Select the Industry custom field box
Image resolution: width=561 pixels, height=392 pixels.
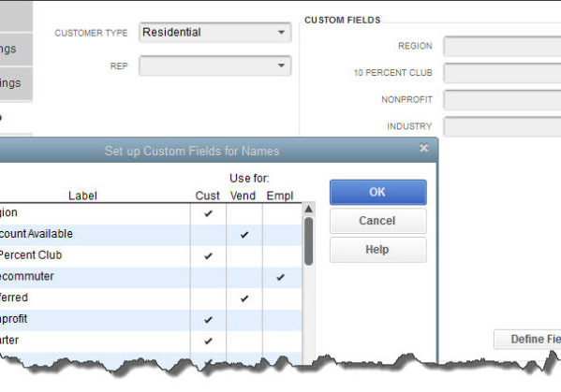coord(502,126)
